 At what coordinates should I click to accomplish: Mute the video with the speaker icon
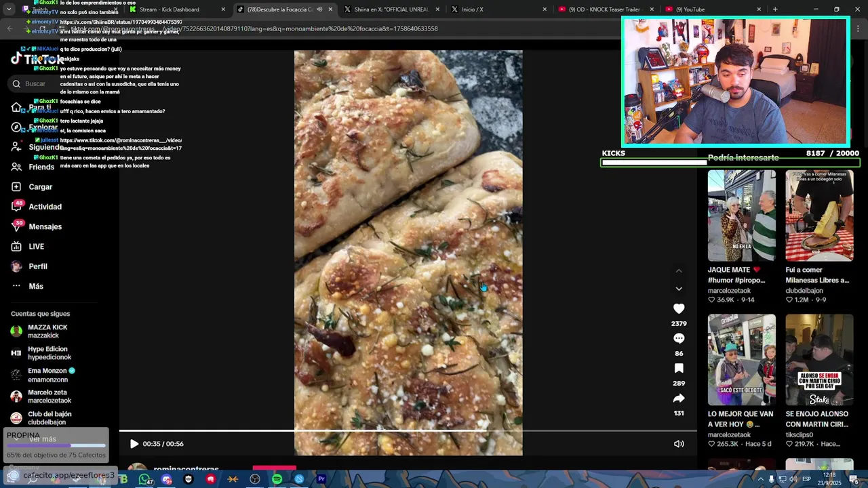(679, 444)
